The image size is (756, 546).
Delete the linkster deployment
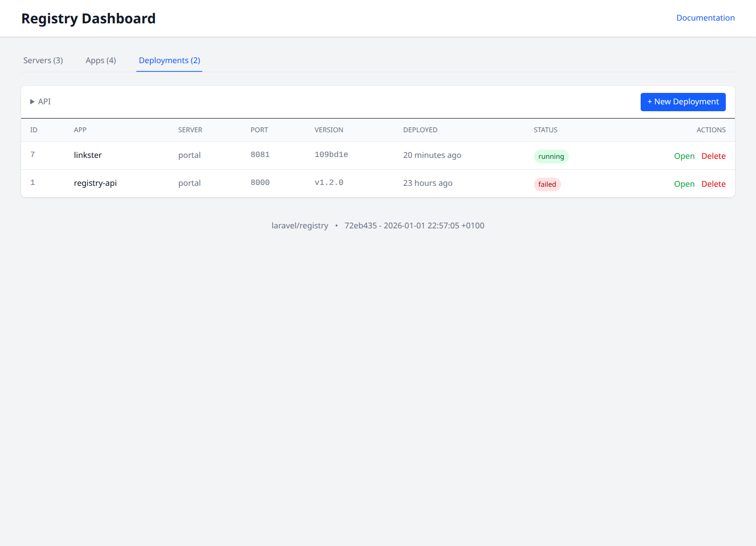coord(713,156)
